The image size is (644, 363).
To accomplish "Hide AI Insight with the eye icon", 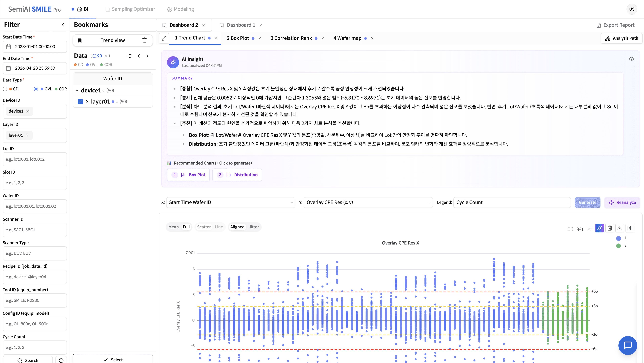I will tap(632, 59).
